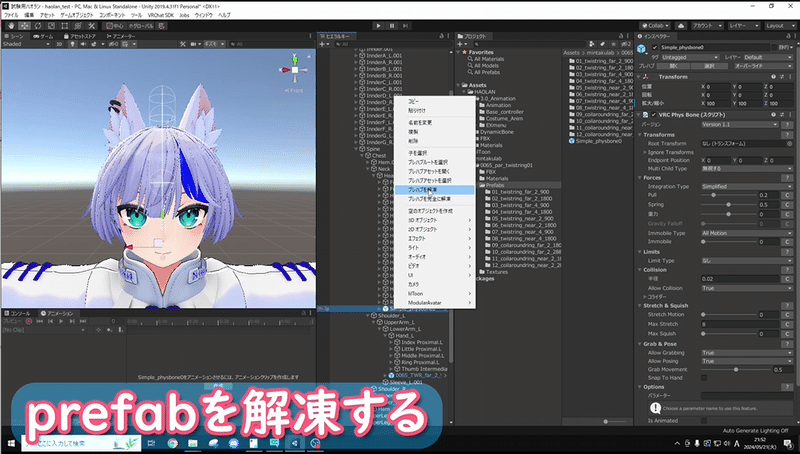Open Immobile Type All Motion dropdown
800x454 pixels.
pos(747,233)
